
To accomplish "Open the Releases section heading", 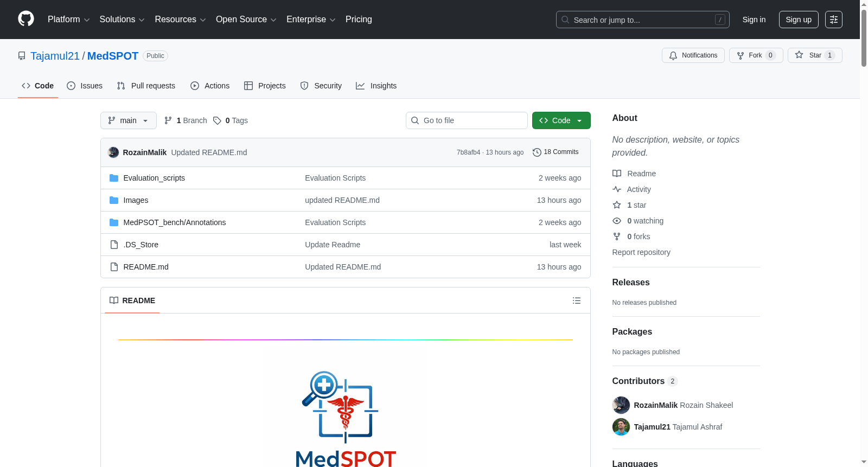I will point(631,283).
